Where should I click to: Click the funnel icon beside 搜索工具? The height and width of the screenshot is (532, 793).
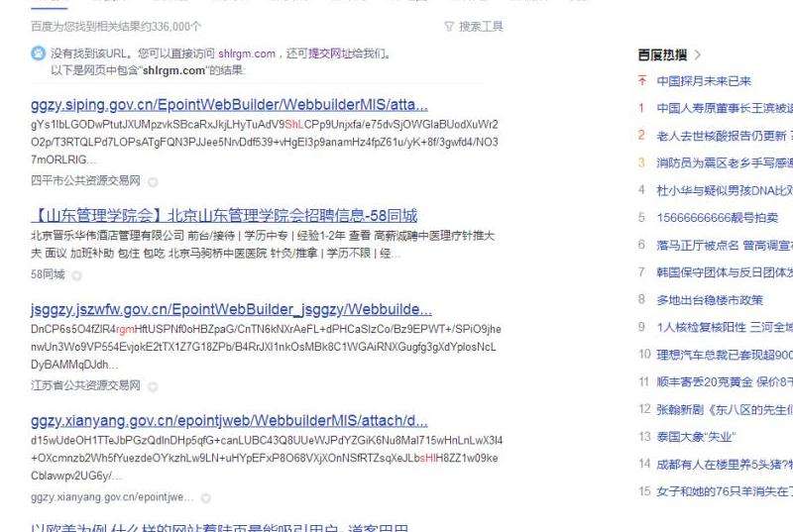coord(449,27)
